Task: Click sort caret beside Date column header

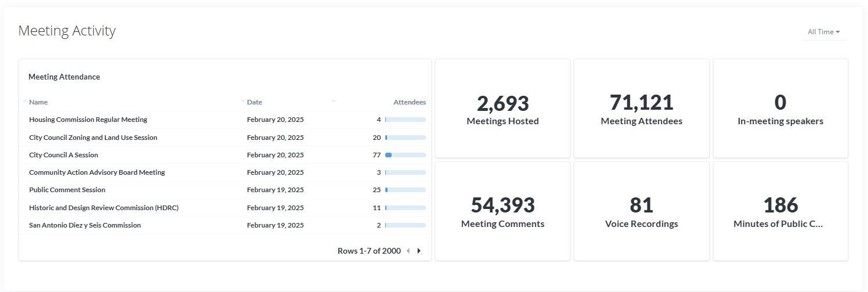Action: point(243,102)
